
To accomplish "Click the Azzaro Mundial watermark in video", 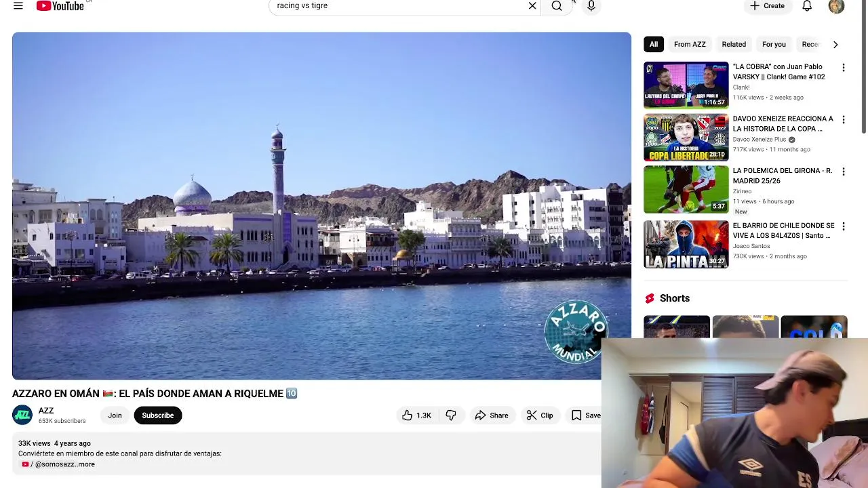I will 576,331.
